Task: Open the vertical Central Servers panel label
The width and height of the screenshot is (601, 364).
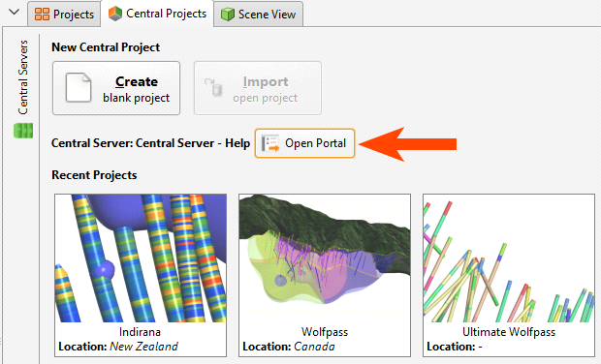Action: click(x=23, y=77)
